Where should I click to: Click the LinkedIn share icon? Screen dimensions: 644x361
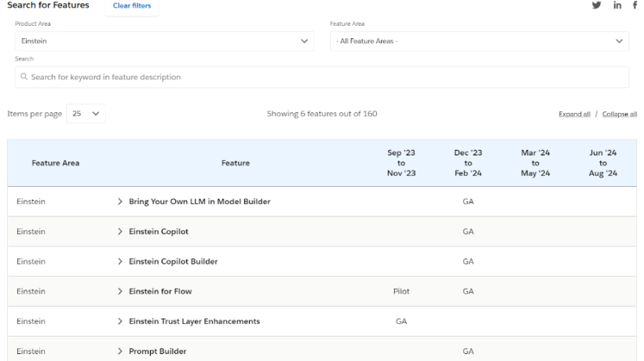coord(617,6)
